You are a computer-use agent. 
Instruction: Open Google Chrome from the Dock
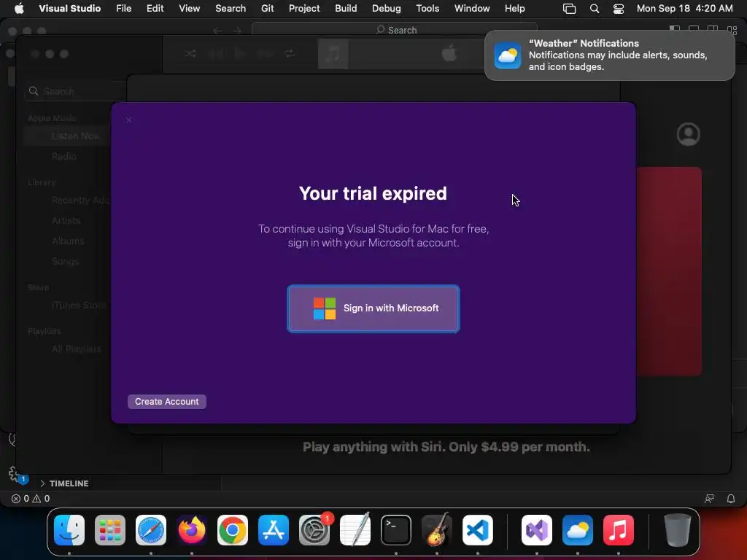point(233,530)
